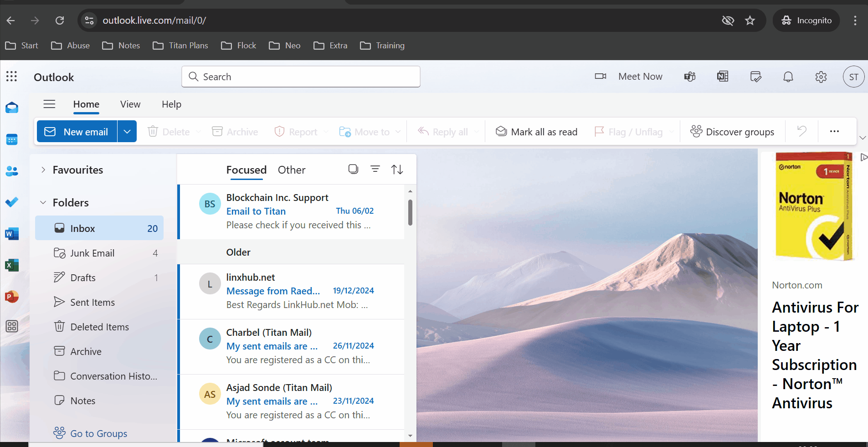Open Reply all dropdown arrow
This screenshot has width=868, height=447.
[477, 132]
